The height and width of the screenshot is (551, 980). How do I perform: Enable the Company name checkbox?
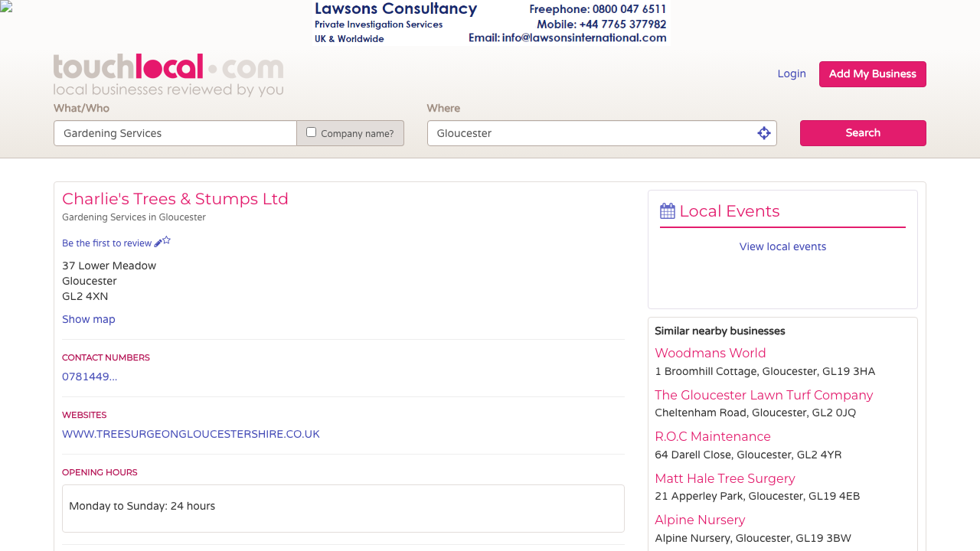(311, 131)
